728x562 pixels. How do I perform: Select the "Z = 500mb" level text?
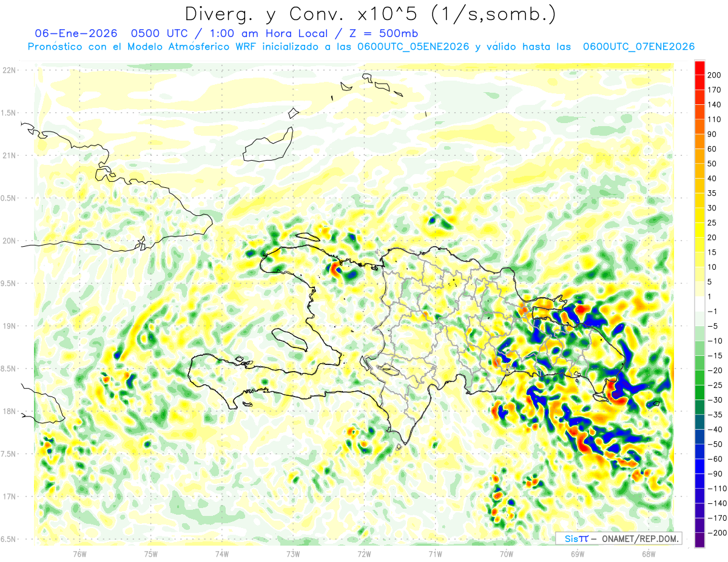coord(385,33)
